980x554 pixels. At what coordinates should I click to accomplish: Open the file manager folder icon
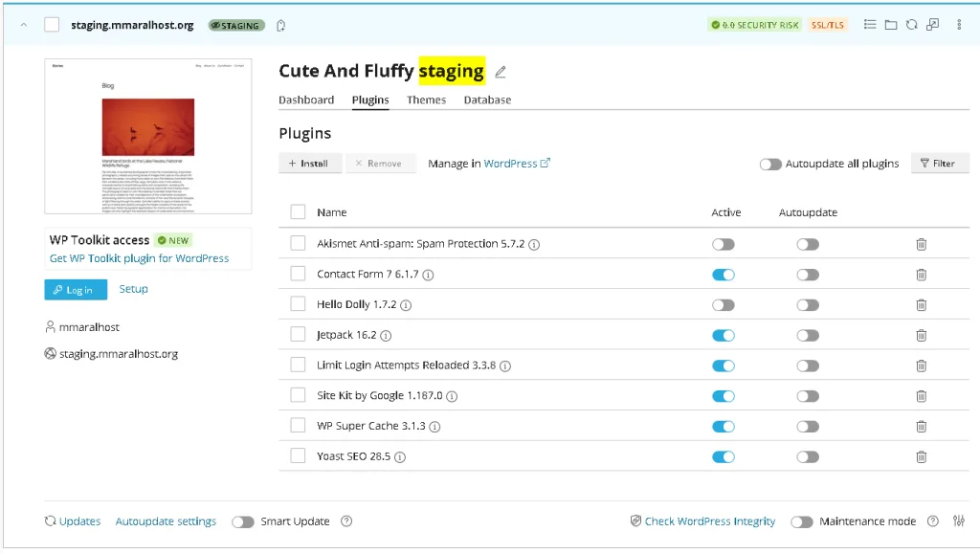(x=891, y=25)
